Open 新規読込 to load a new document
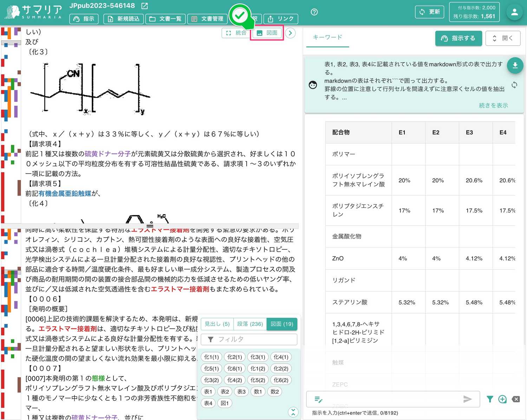527x420 pixels. (x=123, y=19)
